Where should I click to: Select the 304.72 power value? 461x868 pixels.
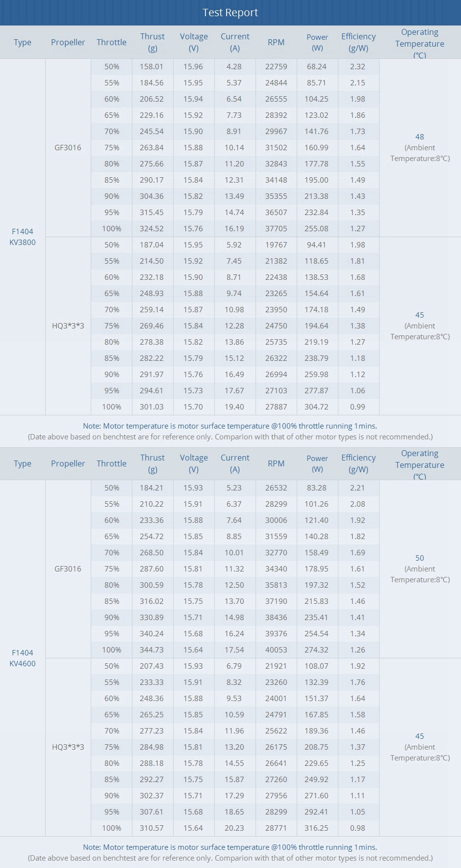click(x=316, y=407)
